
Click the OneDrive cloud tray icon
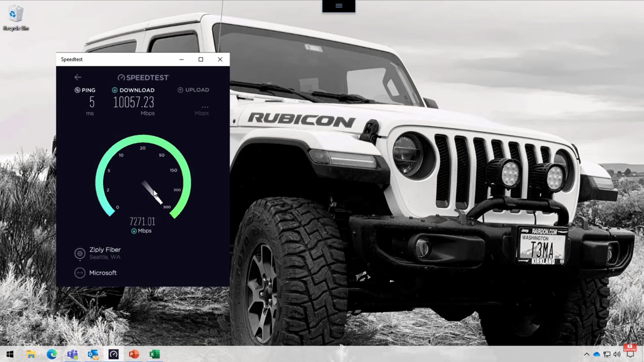pos(597,354)
